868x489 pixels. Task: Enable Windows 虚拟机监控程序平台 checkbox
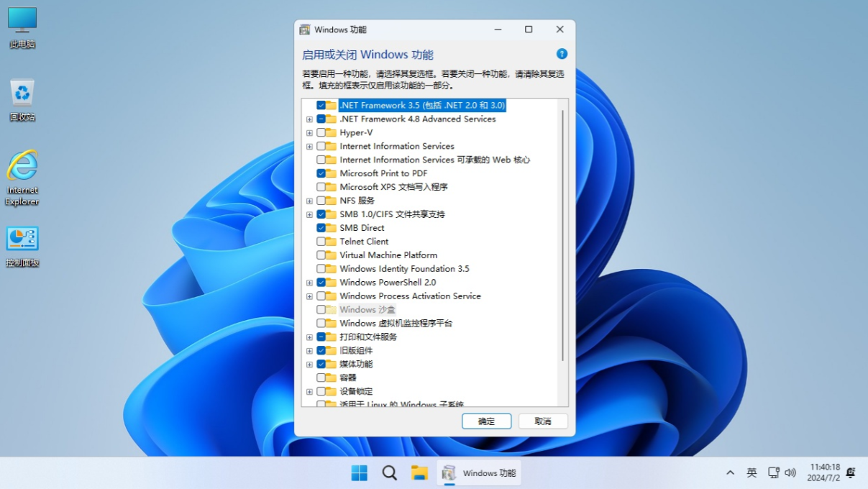click(x=321, y=324)
